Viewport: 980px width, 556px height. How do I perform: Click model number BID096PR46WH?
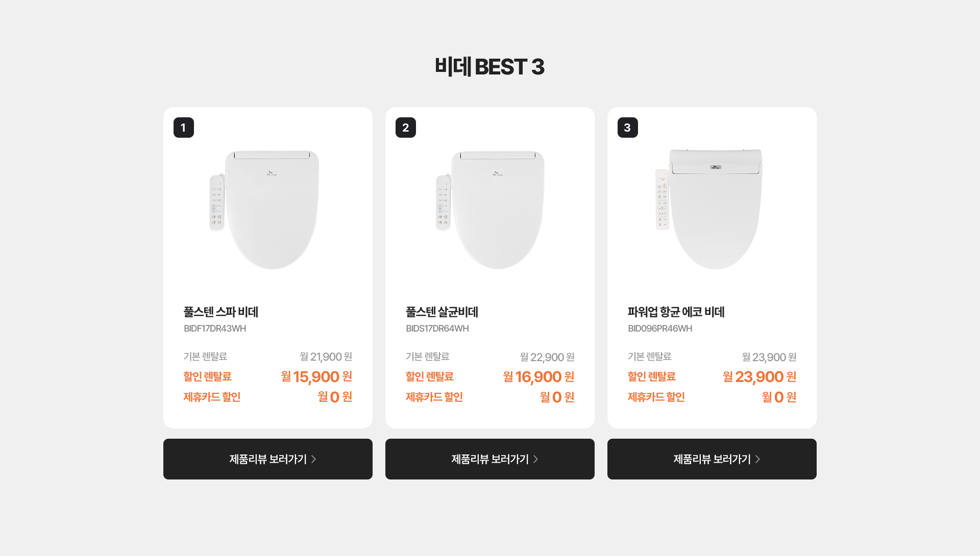660,328
